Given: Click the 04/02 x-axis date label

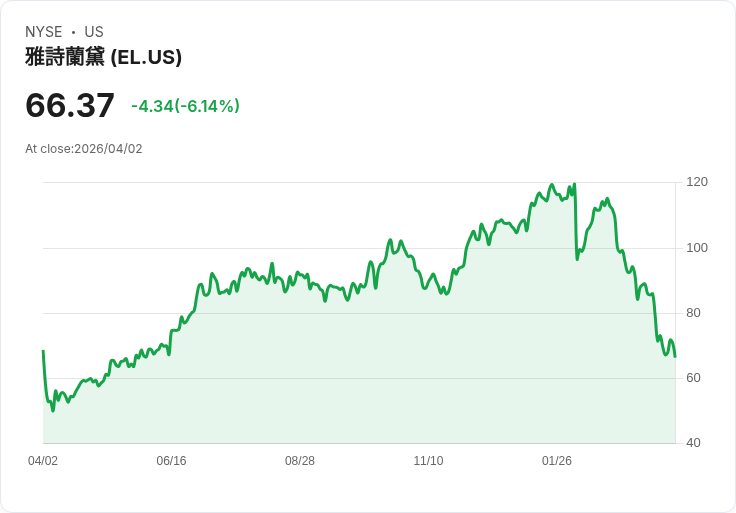Looking at the screenshot, I should pyautogui.click(x=43, y=460).
